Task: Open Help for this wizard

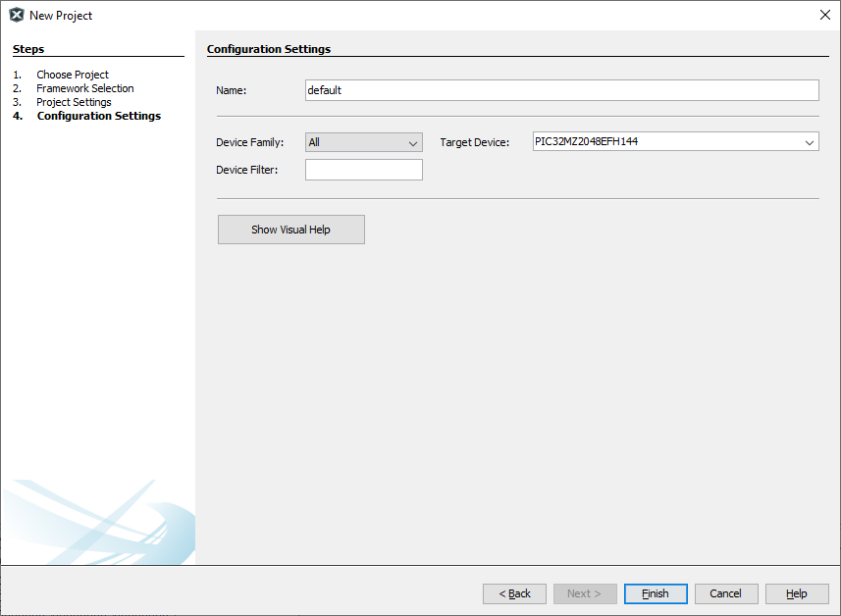Action: point(797,593)
